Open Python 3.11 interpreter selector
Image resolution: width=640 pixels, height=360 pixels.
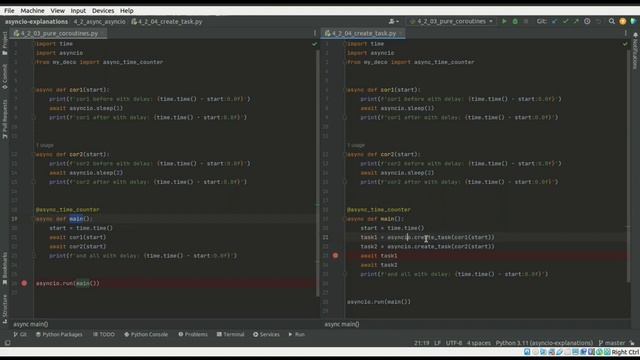tap(544, 343)
